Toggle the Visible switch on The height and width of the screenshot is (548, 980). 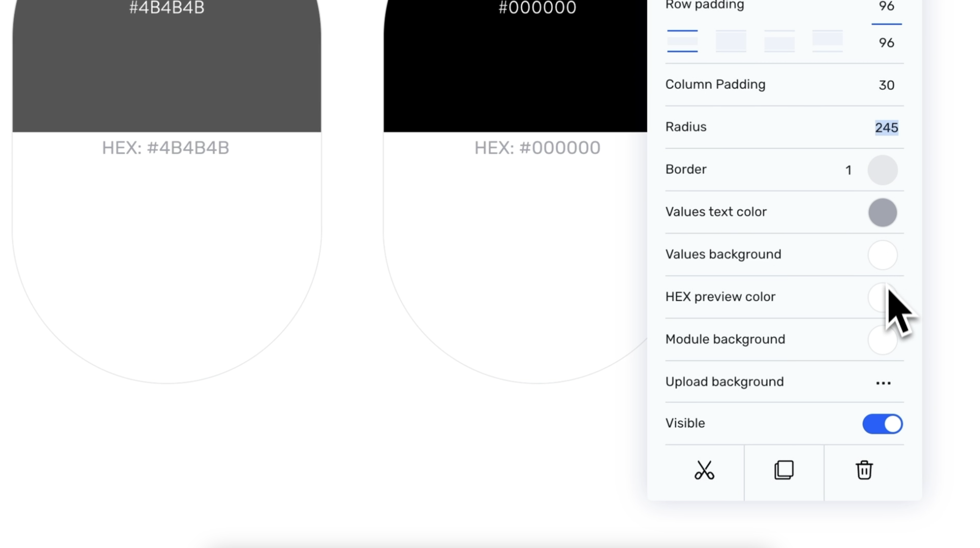point(883,423)
